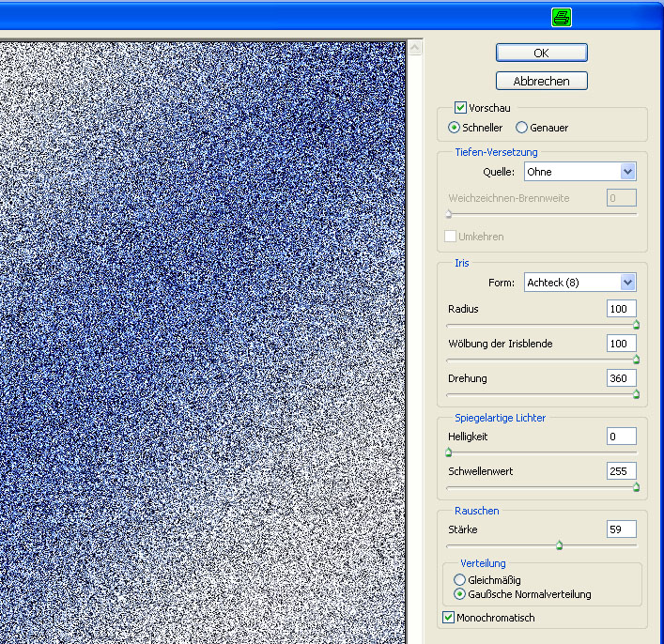Viewport: 664px width, 644px height.
Task: Click the Wölbung der Irisblende value field
Action: tap(621, 344)
